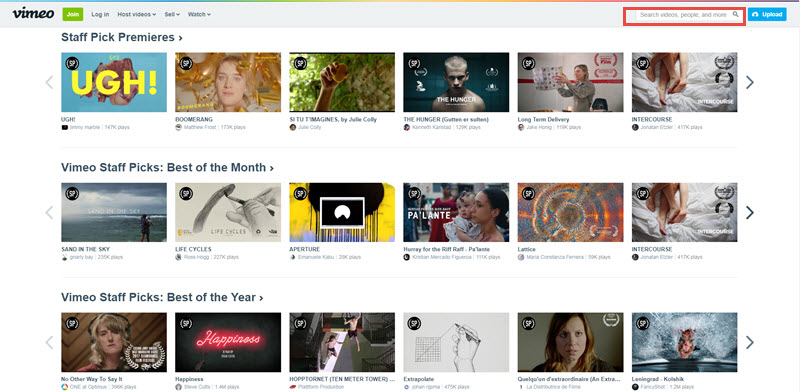The height and width of the screenshot is (392, 800).
Task: Open Leningrad - Kolshik title link
Action: pyautogui.click(x=658, y=379)
